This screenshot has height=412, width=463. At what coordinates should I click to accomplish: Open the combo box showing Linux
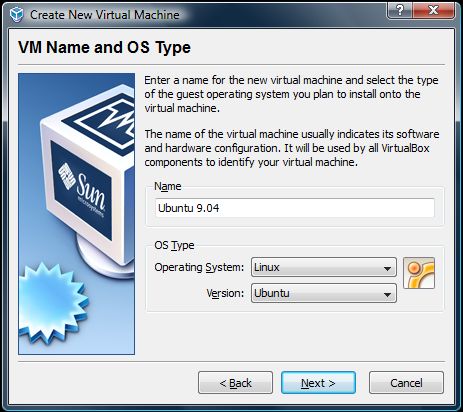pos(324,267)
